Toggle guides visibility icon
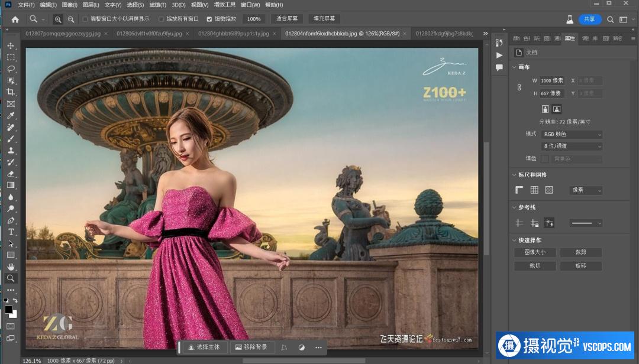639x364 pixels. point(519,223)
